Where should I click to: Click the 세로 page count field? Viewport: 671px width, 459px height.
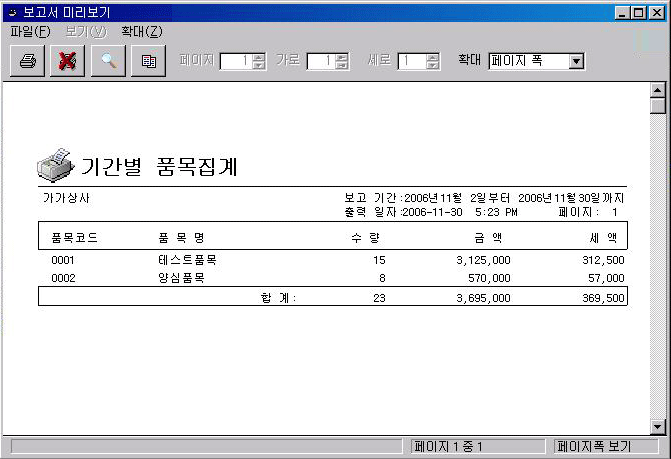tap(412, 61)
